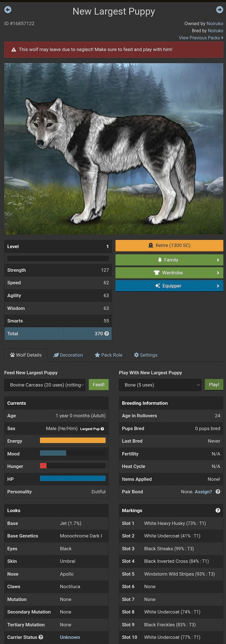
Task: Open the Settings tab
Action: point(146,355)
